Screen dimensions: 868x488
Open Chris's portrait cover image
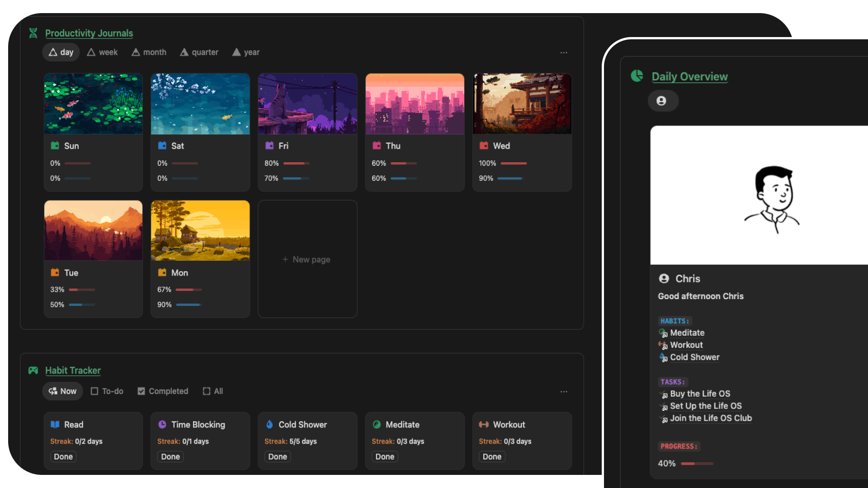pyautogui.click(x=759, y=195)
